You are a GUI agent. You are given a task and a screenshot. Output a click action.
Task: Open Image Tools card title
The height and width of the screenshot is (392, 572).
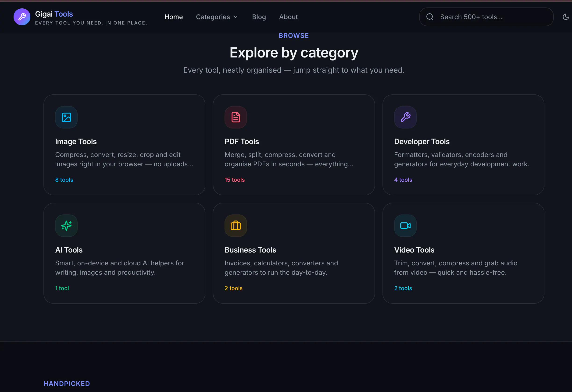pyautogui.click(x=76, y=142)
